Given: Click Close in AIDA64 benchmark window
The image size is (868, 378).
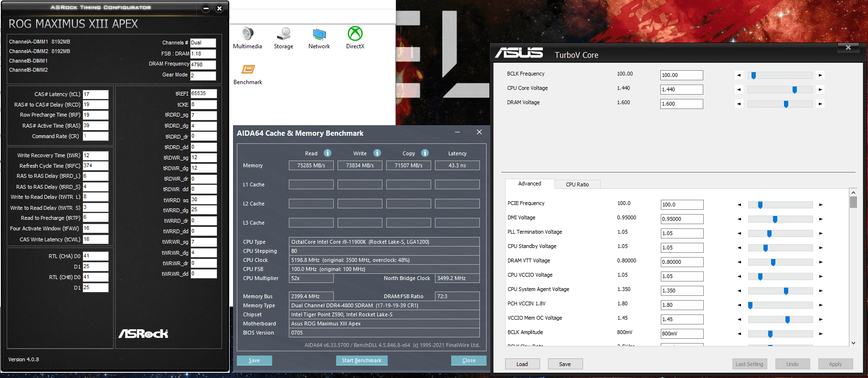Looking at the screenshot, I should [x=469, y=360].
